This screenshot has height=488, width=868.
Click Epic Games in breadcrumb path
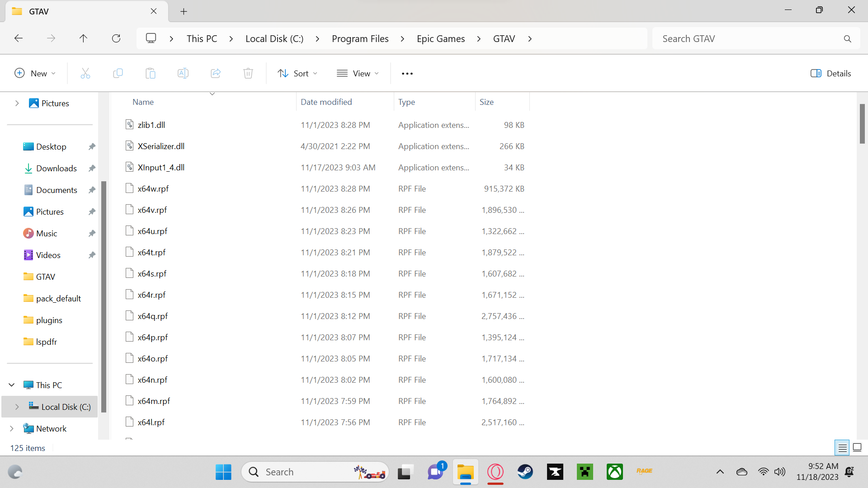click(x=440, y=38)
